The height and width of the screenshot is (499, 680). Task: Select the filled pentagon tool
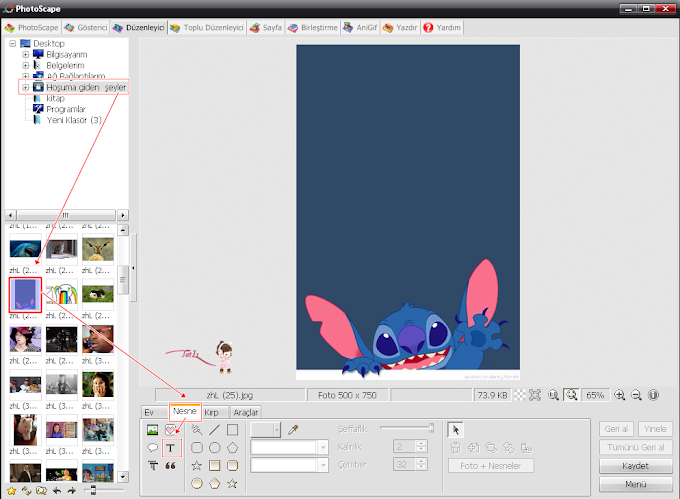click(214, 483)
